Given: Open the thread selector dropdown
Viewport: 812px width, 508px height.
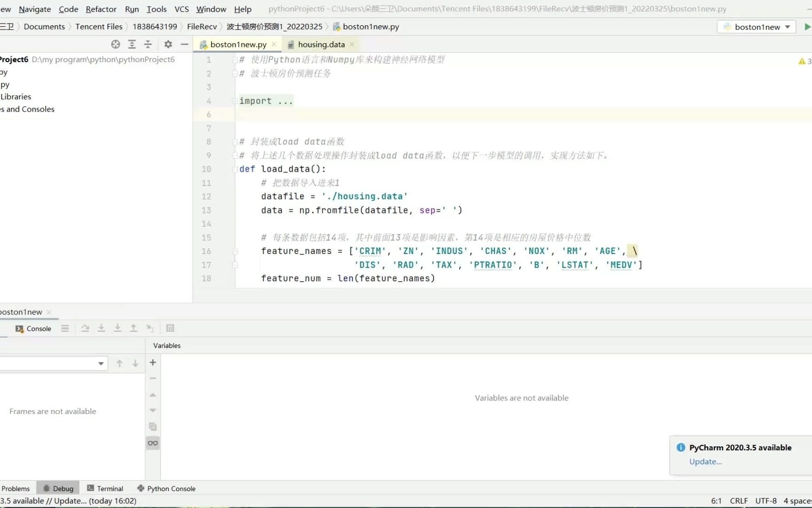Looking at the screenshot, I should 54,364.
